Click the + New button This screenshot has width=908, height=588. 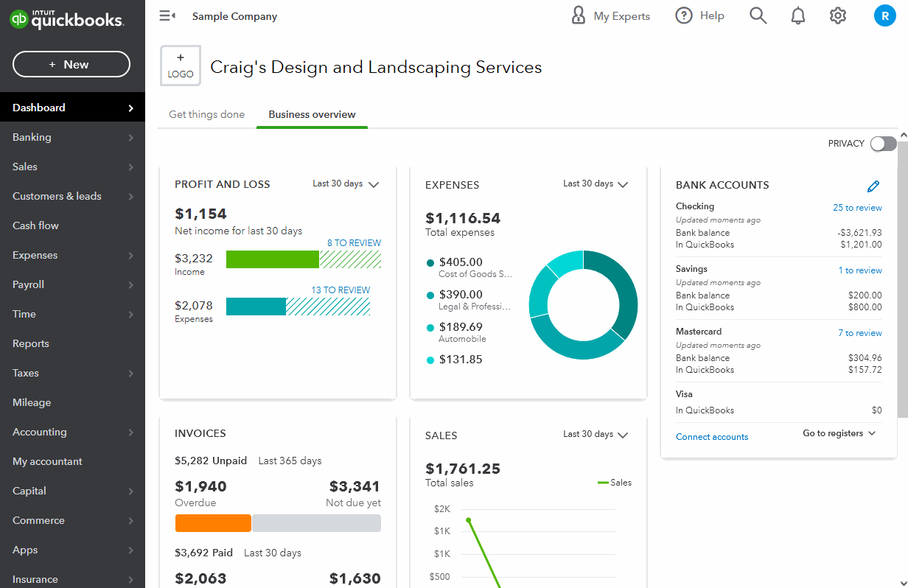pos(71,64)
